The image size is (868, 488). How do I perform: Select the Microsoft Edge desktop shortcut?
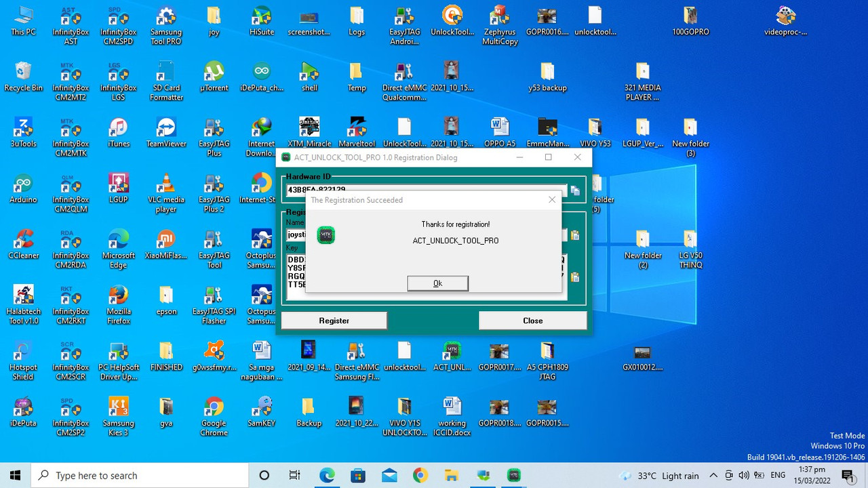point(118,249)
